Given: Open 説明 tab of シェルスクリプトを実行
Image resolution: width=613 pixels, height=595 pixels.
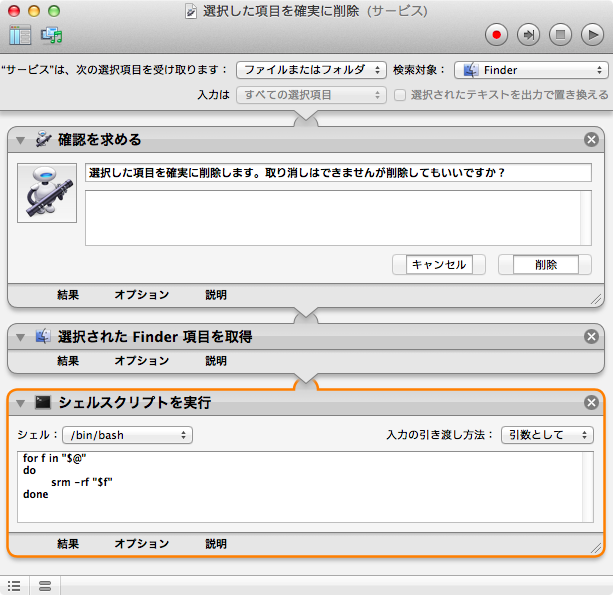Looking at the screenshot, I should 216,544.
